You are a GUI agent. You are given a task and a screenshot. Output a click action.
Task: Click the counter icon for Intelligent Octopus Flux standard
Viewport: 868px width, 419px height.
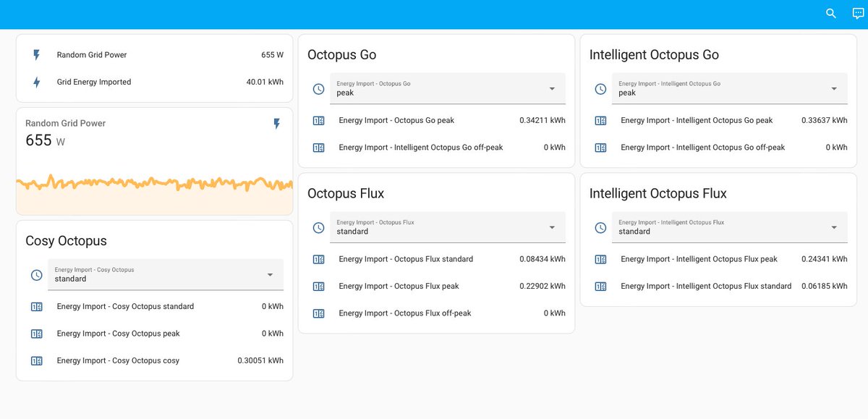601,287
